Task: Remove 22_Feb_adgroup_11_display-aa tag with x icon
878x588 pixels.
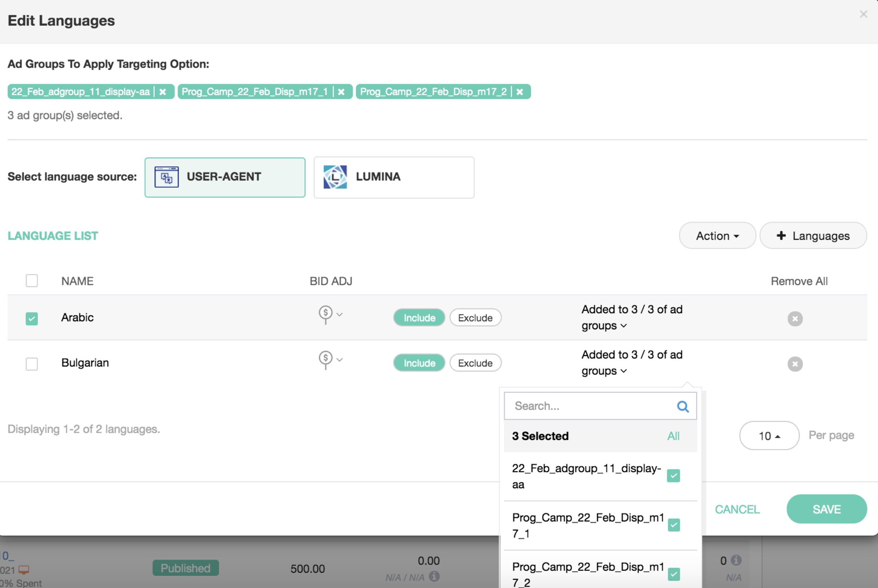Action: 162,92
